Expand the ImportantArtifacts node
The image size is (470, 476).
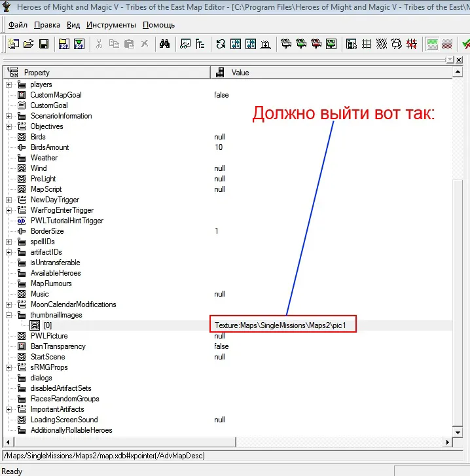pyautogui.click(x=9, y=409)
